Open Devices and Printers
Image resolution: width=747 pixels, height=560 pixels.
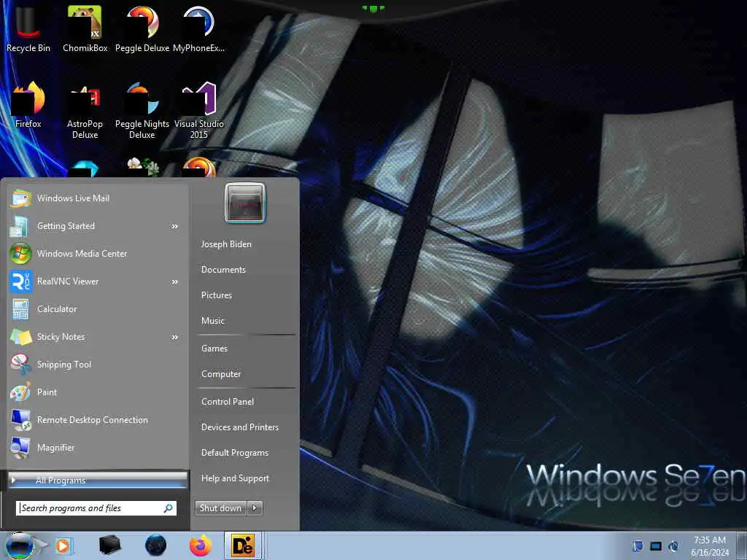point(240,427)
